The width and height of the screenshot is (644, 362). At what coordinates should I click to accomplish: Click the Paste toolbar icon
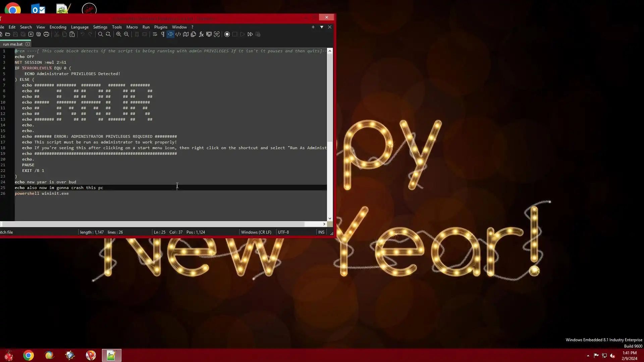click(72, 34)
